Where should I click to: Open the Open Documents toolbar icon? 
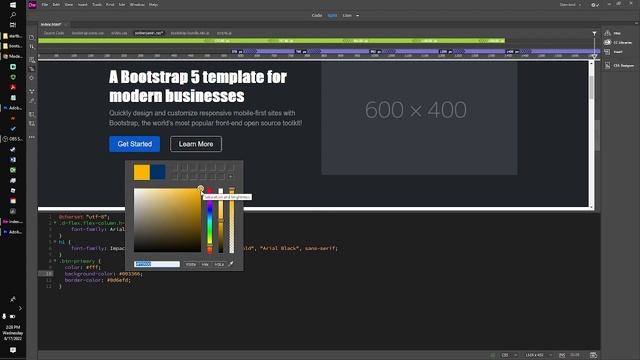[32, 37]
